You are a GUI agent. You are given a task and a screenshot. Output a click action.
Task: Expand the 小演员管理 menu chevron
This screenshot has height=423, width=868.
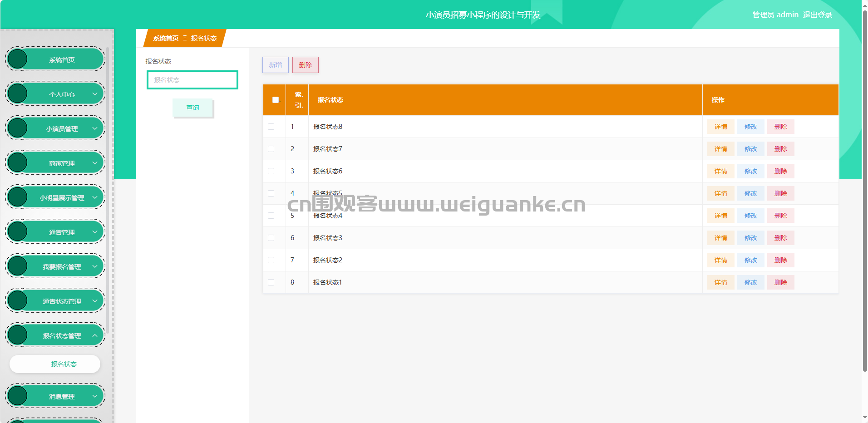(x=95, y=128)
